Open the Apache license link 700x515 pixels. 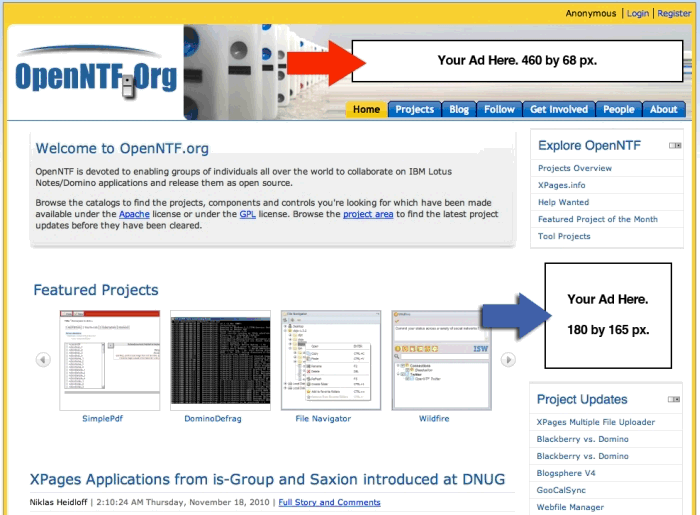[x=134, y=214]
